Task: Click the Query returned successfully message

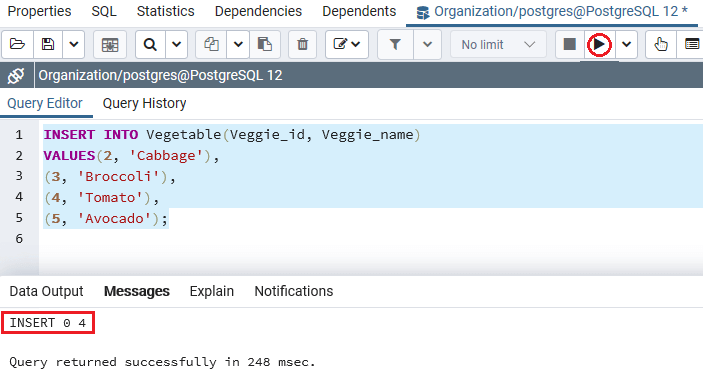Action: 162,362
